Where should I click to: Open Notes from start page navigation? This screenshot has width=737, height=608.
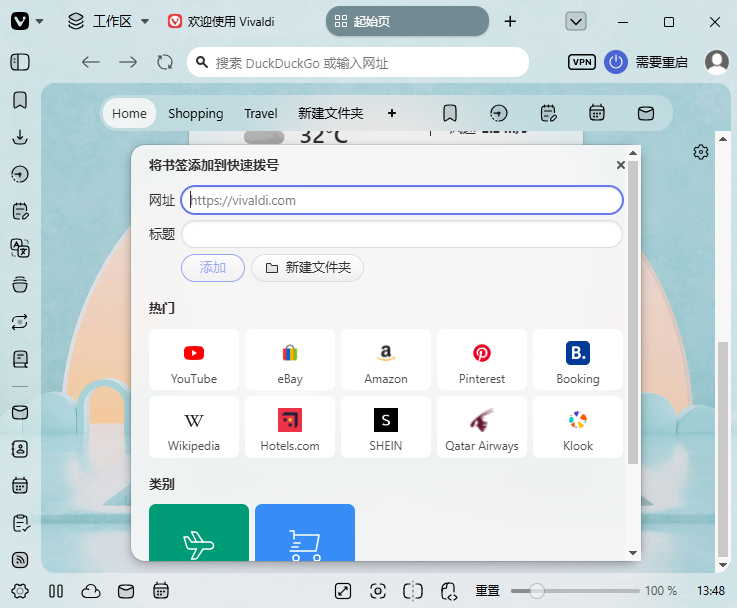[x=548, y=113]
